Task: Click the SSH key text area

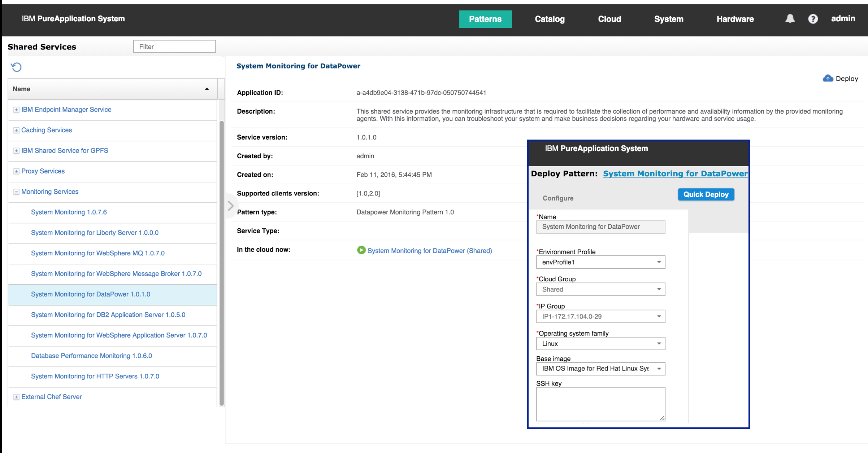Action: 600,404
